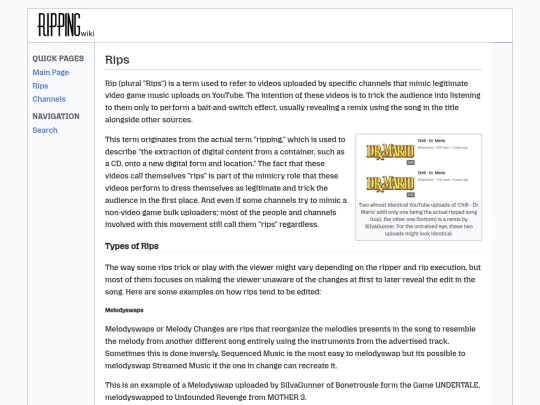Click the 'Types of Rips' section heading
The width and height of the screenshot is (540, 405).
click(132, 246)
